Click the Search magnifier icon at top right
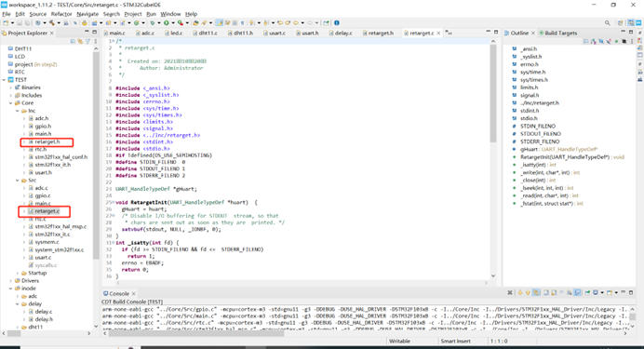This screenshot has height=349, width=644. (607, 23)
